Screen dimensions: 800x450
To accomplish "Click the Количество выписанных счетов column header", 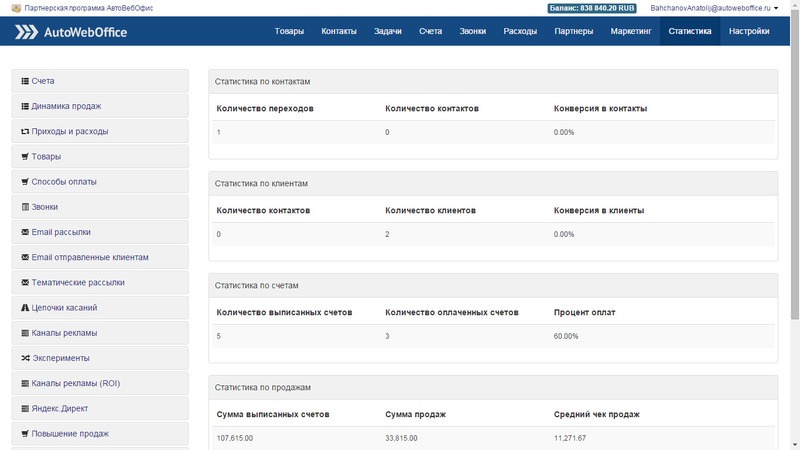I will coord(284,313).
